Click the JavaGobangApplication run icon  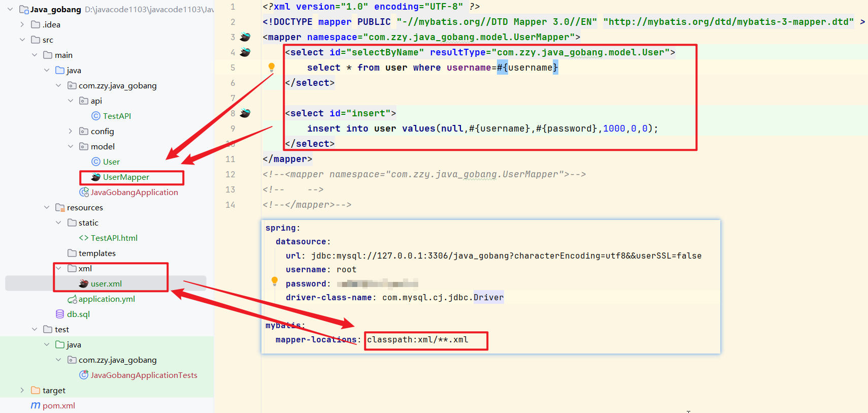[84, 192]
